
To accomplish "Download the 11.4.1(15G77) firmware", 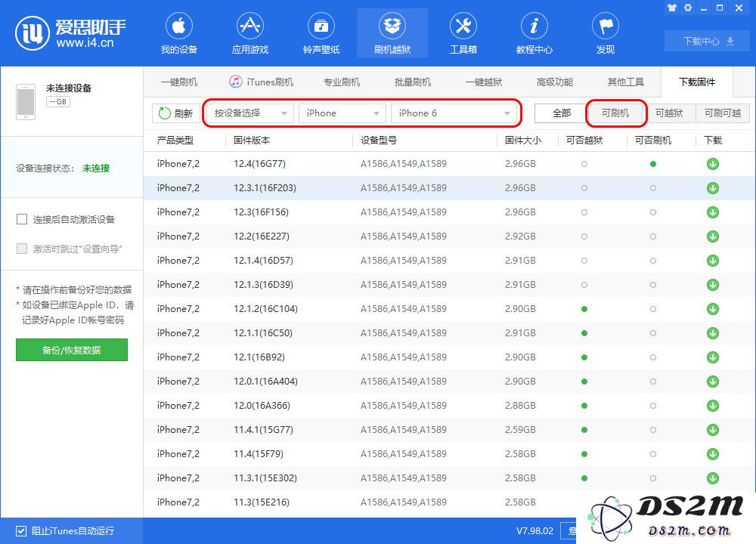I will tap(713, 430).
